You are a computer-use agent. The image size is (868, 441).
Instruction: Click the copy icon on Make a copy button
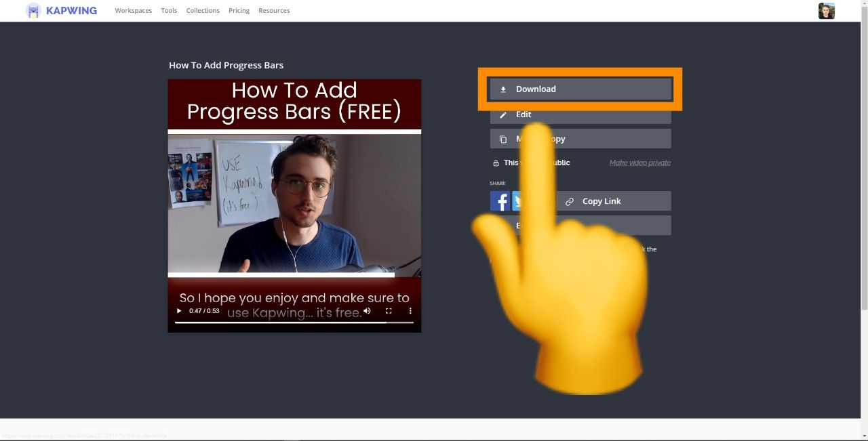coord(503,140)
